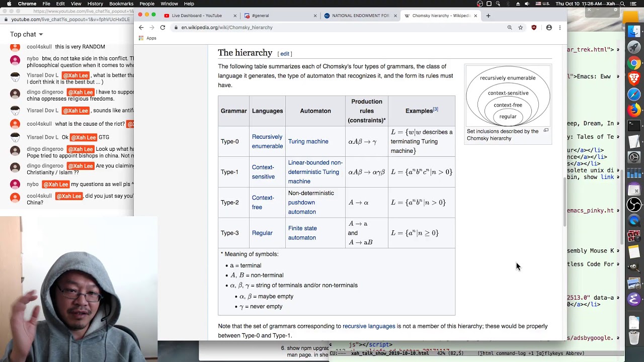Bookmark this page with the star icon
This screenshot has height=362, width=644.
[521, 28]
